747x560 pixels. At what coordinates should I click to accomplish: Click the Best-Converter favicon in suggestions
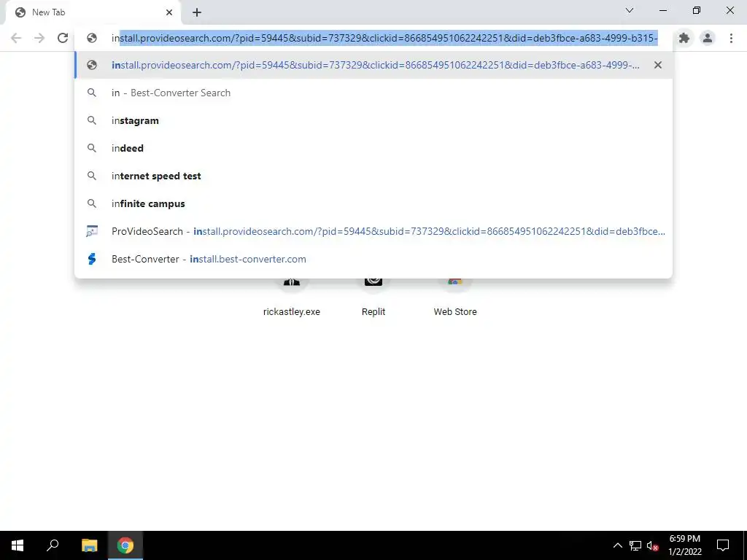92,259
